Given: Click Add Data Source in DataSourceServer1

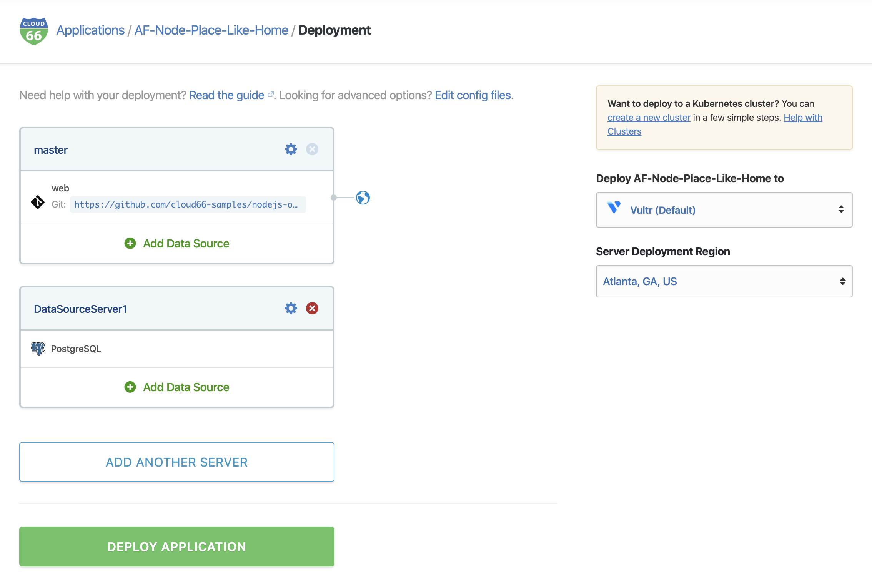Looking at the screenshot, I should pyautogui.click(x=176, y=387).
